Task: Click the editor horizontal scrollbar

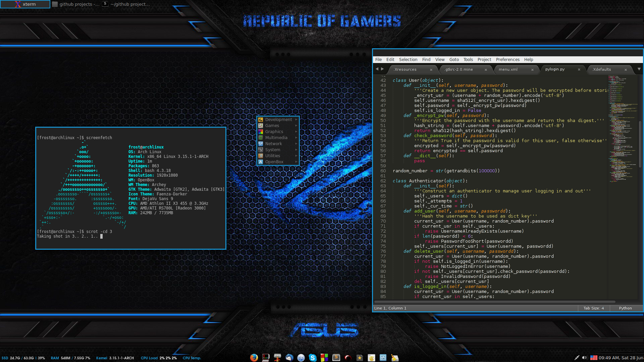Action: coord(495,302)
